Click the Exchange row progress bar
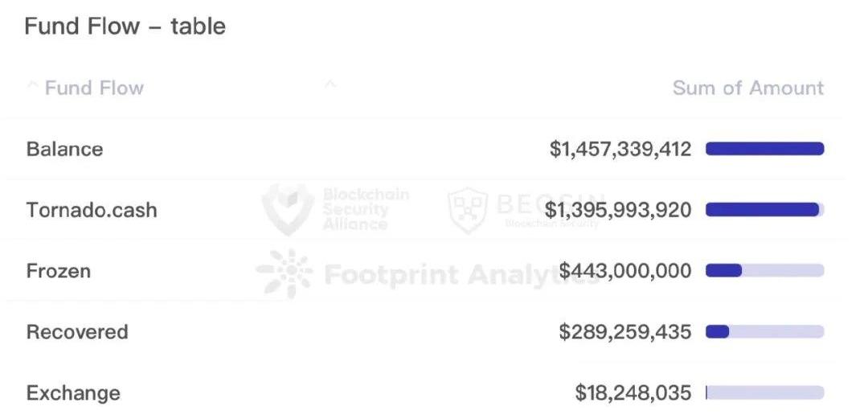The width and height of the screenshot is (868, 419). click(764, 393)
